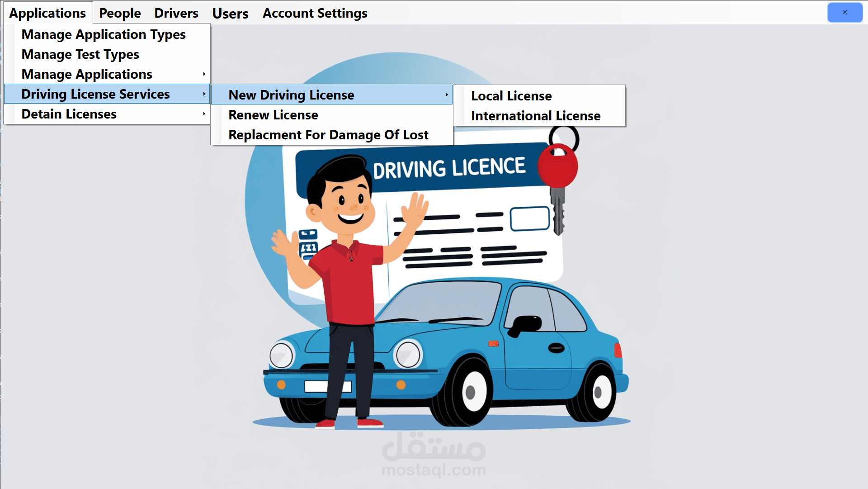Image resolution: width=868 pixels, height=489 pixels.
Task: Open the People menu
Action: pyautogui.click(x=120, y=13)
